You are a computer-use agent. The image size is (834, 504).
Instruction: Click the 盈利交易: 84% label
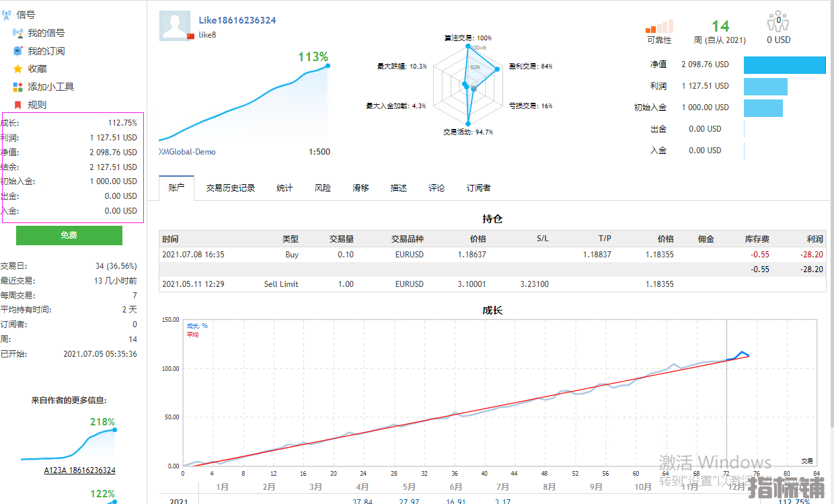coord(531,66)
